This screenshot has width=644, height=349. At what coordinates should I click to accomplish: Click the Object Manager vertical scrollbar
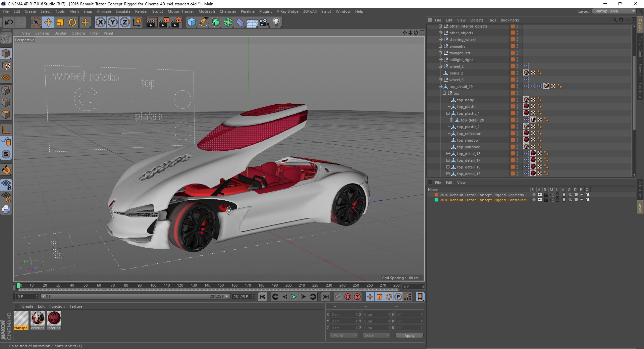pyautogui.click(x=634, y=92)
